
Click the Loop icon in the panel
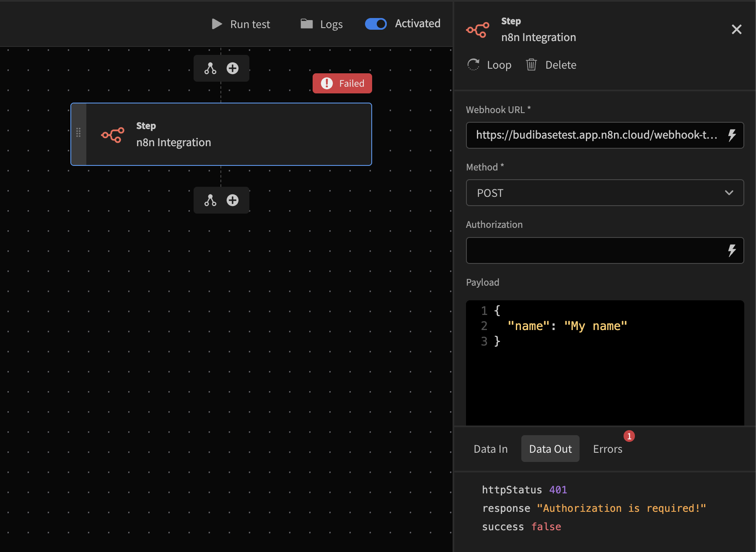click(x=474, y=65)
